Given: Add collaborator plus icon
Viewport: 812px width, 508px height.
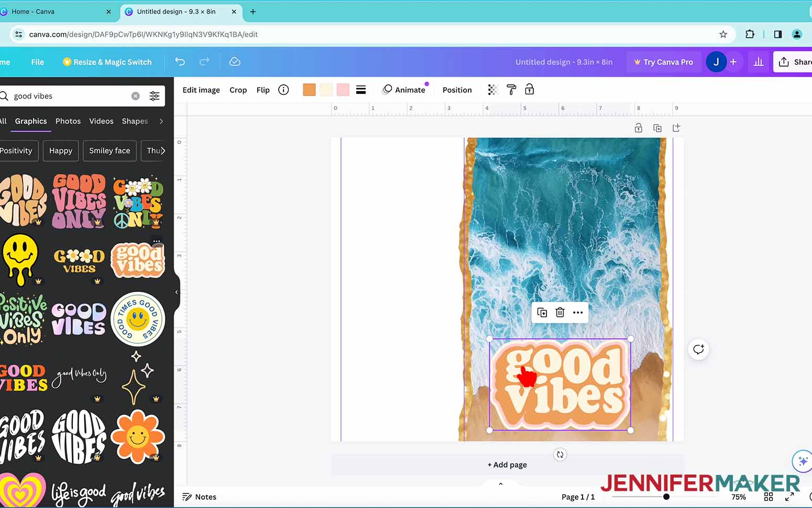Looking at the screenshot, I should [x=733, y=62].
